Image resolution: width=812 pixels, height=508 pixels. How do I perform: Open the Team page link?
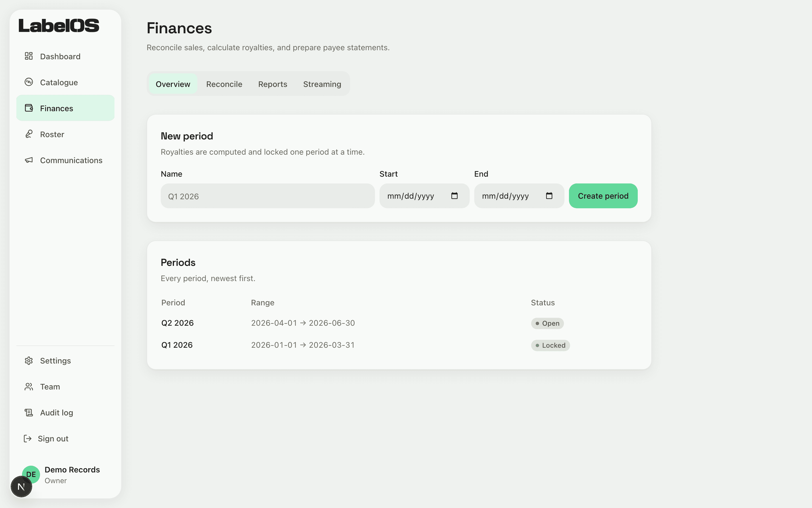point(65,386)
